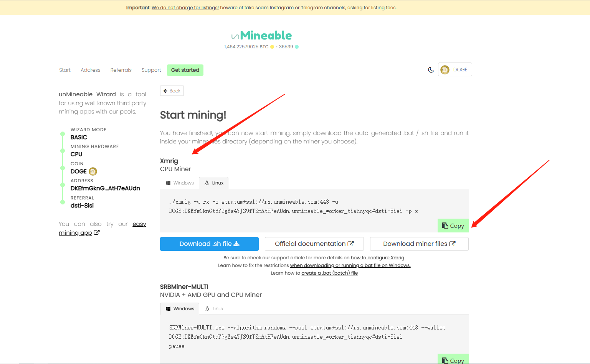The image size is (590, 364).
Task: Click the SRBMiner-MULTI heading
Action: tap(184, 287)
